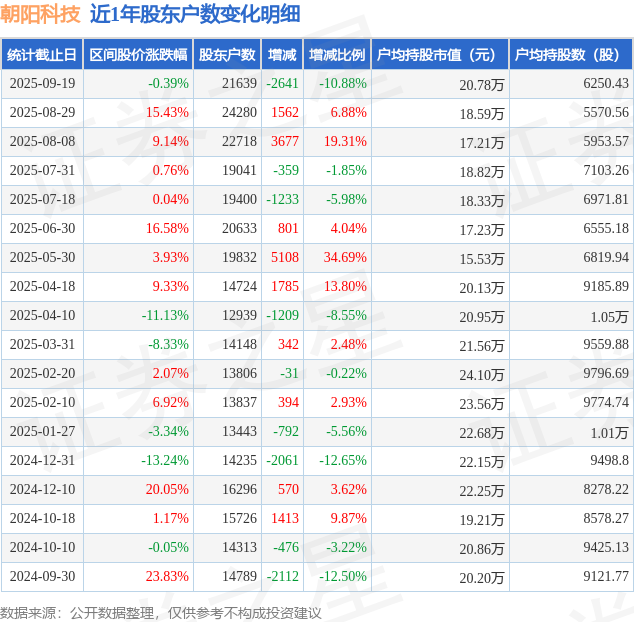Select date cell 2024-12-31

[42, 460]
